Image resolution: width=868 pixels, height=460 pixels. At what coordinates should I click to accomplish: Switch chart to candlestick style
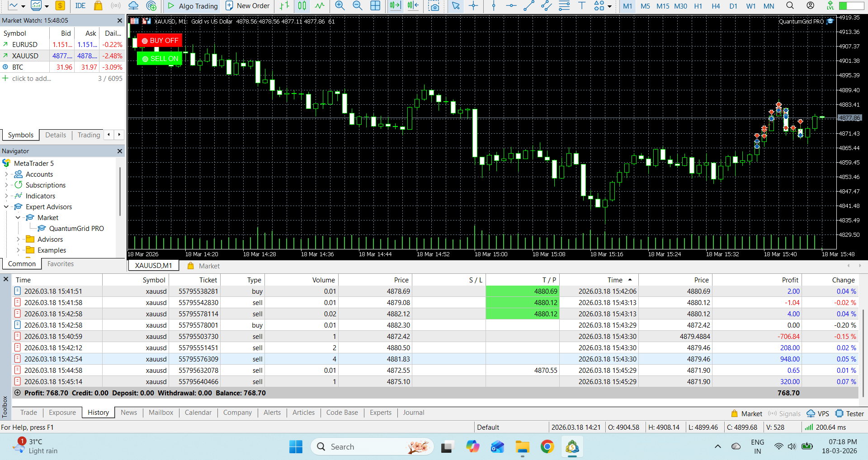click(x=302, y=6)
